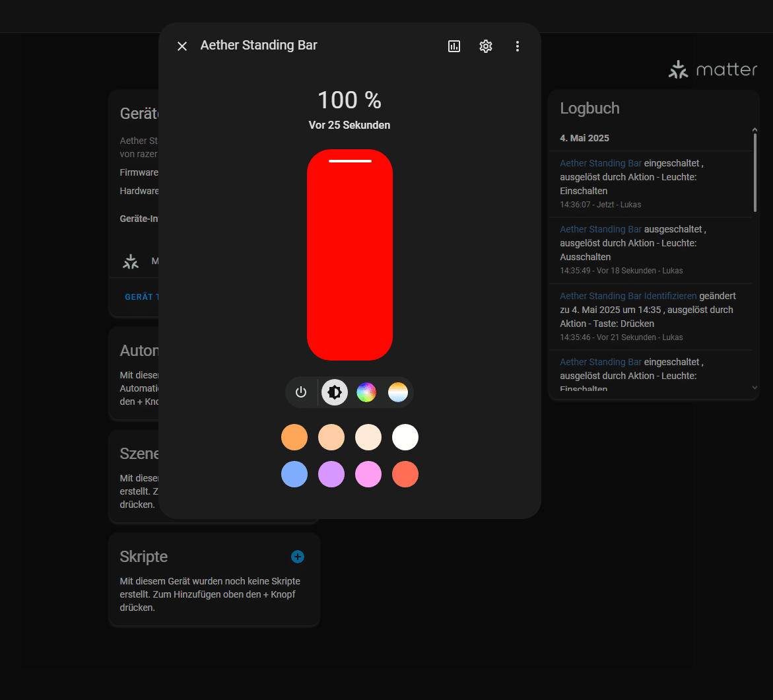Switch to the color wheel mode
This screenshot has width=773, height=700.
(x=366, y=392)
